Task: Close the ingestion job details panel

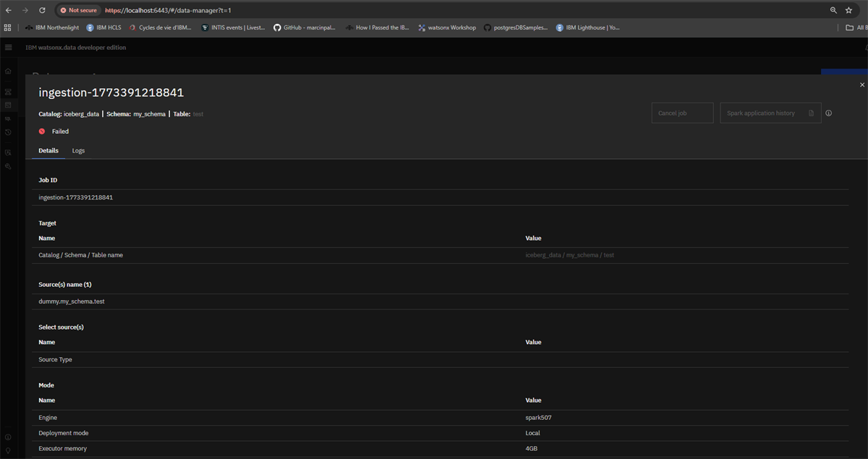Action: click(861, 85)
